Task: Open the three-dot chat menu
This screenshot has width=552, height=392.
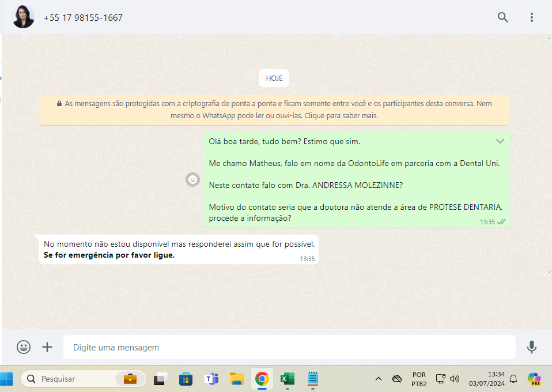Action: point(531,17)
